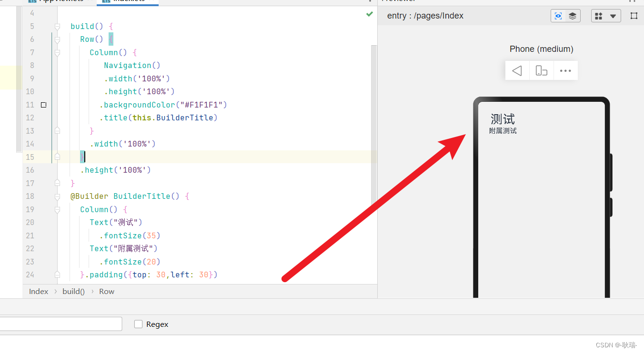Collapse the Row() fold marker on line 6
This screenshot has width=644, height=353.
pos(57,39)
